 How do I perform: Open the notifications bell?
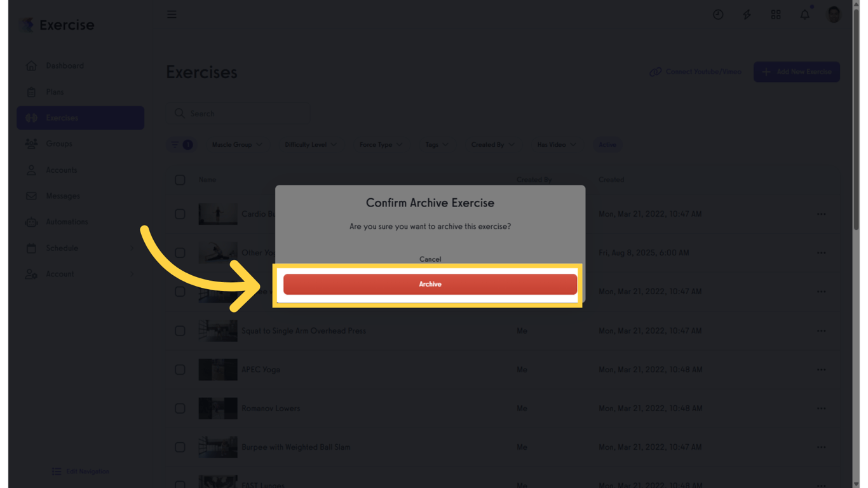point(805,15)
